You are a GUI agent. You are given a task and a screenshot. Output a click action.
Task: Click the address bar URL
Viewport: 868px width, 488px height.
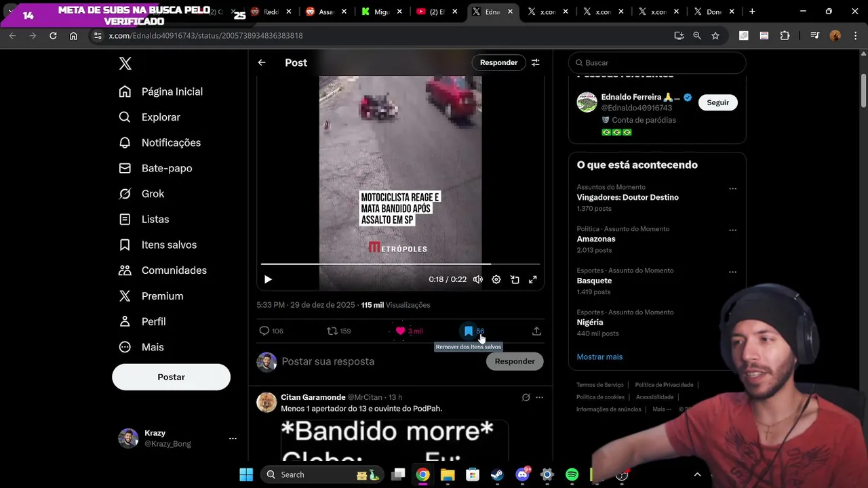205,35
